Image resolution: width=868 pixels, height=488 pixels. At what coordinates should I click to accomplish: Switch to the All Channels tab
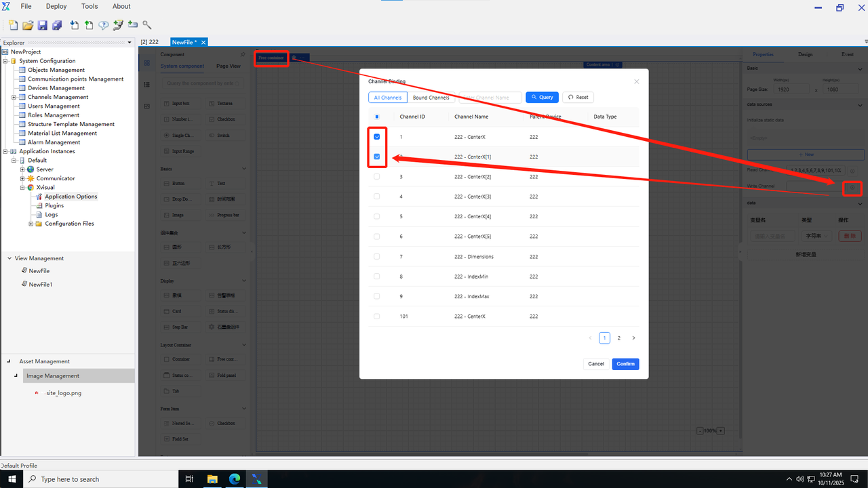(x=388, y=98)
